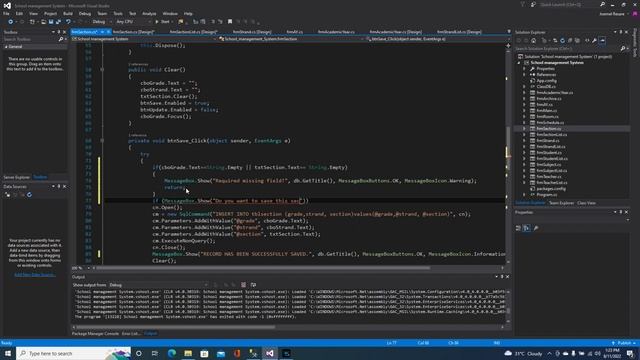Switch to the frmSectionList.cs [Design] tab
This screenshot has height=360, width=640.
coord(193,32)
